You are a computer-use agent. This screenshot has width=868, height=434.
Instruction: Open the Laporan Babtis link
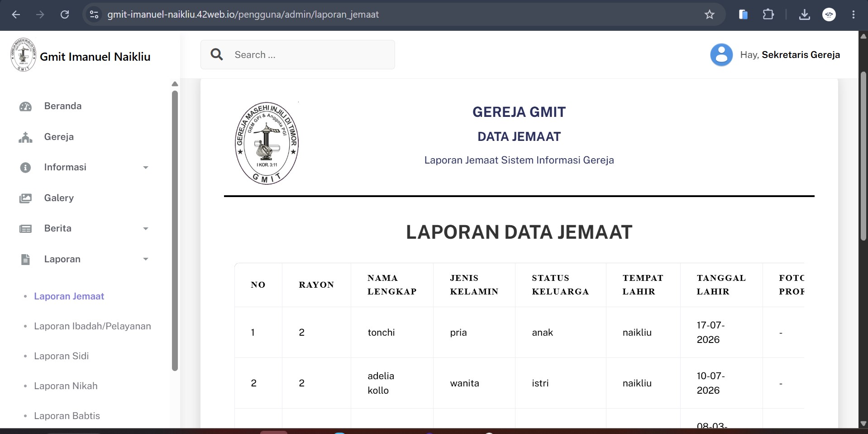pos(67,416)
